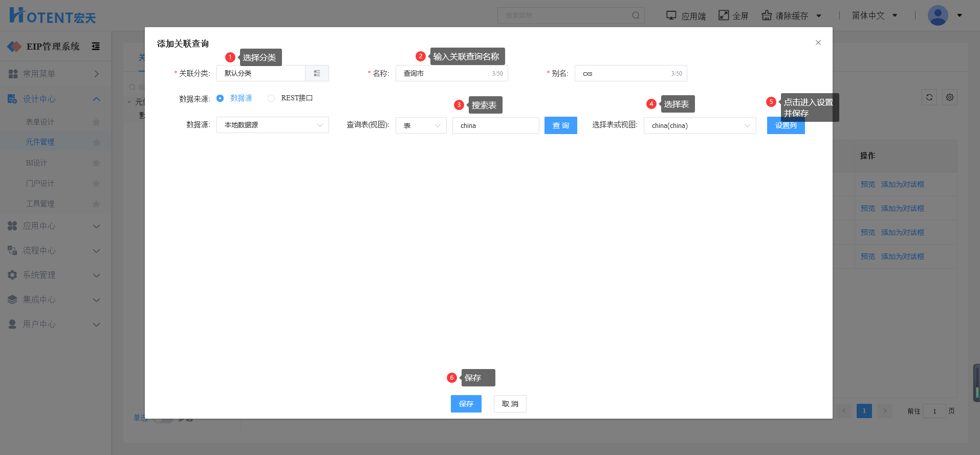Image resolution: width=980 pixels, height=455 pixels.
Task: Open the 查询表(视图) type dropdown
Action: (421, 125)
